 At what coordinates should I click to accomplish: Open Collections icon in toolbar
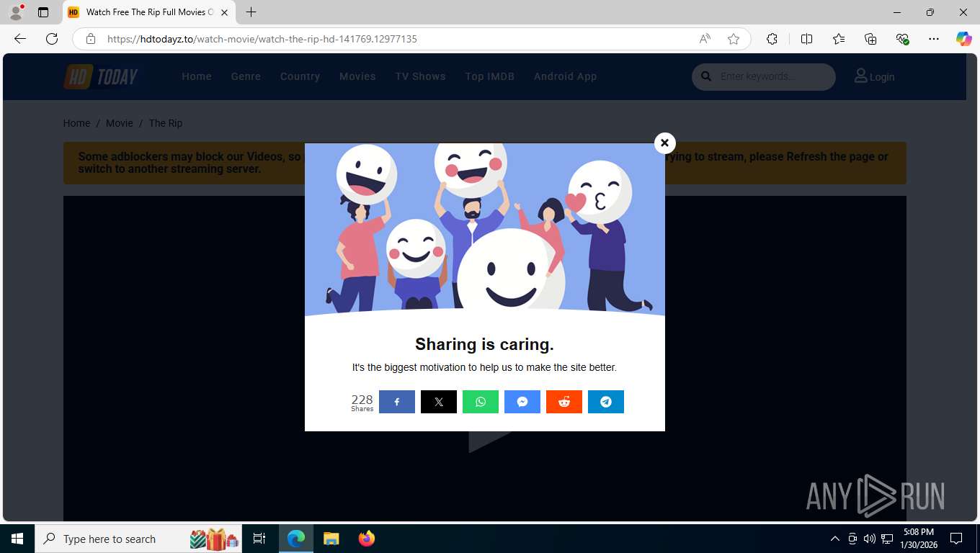(x=870, y=39)
